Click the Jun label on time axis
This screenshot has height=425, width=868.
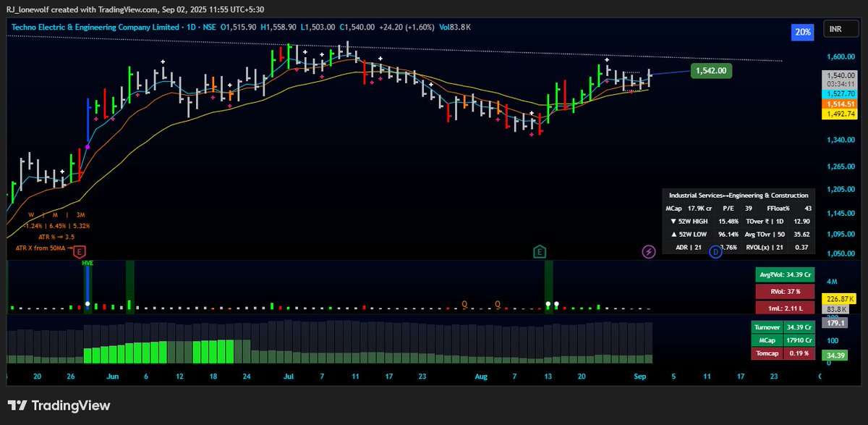pyautogui.click(x=111, y=376)
